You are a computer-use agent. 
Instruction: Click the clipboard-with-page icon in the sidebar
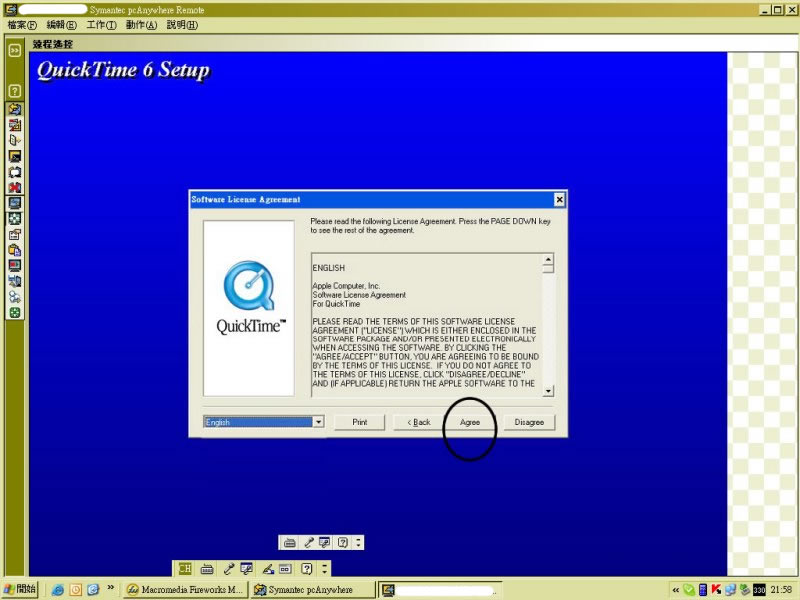(x=15, y=250)
